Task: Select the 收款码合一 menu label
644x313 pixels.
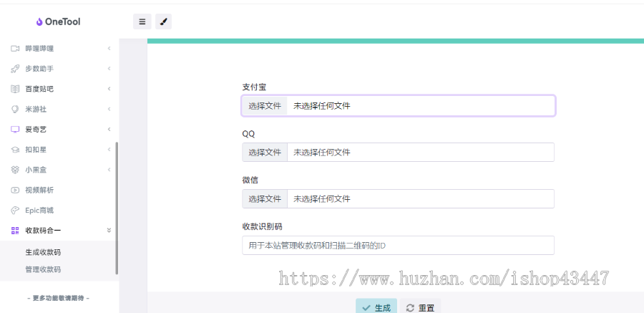Action: point(43,231)
